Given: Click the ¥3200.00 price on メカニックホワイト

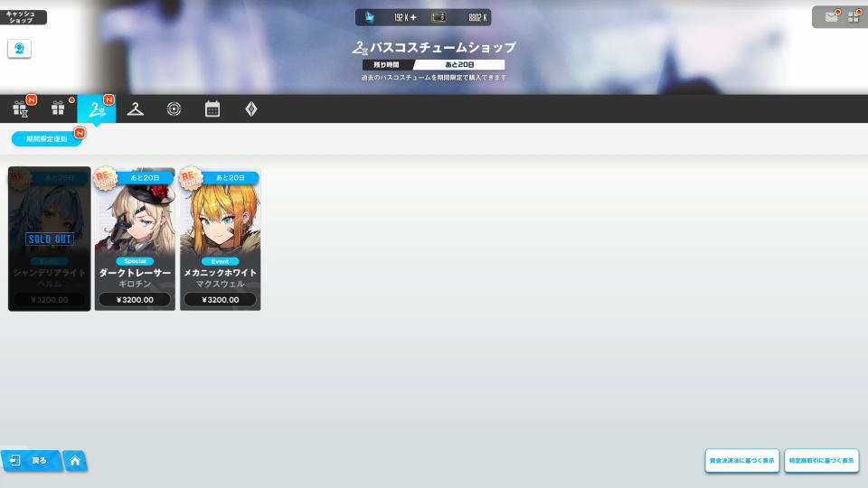Looking at the screenshot, I should 221,300.
